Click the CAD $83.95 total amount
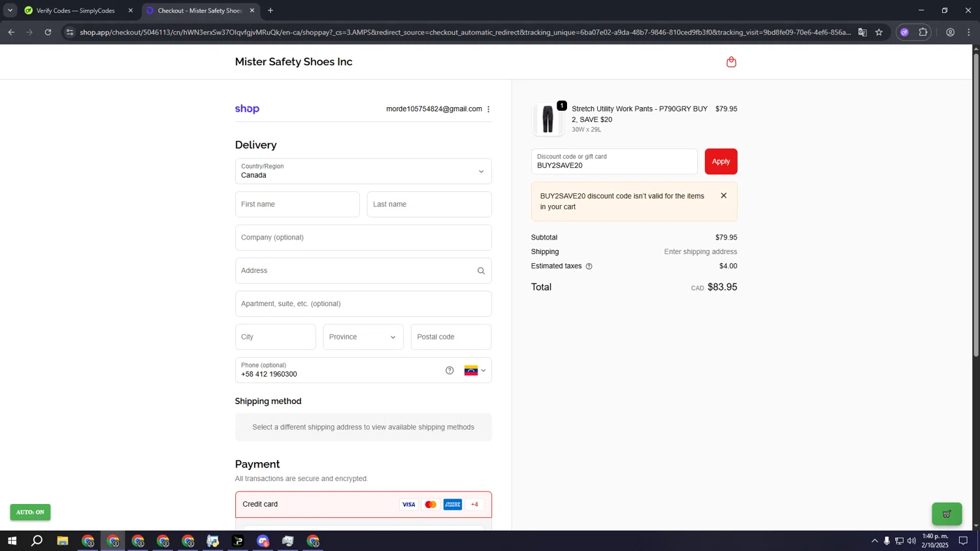 coord(714,287)
